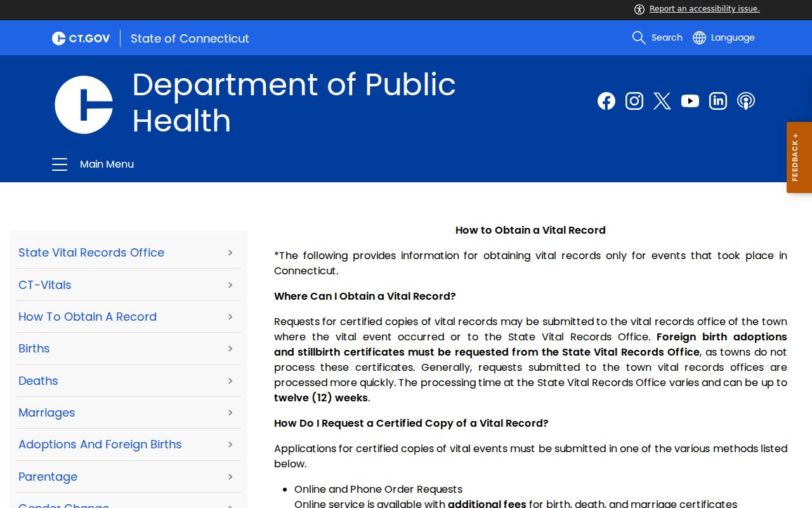
Task: Open the LinkedIn social icon
Action: tap(718, 101)
